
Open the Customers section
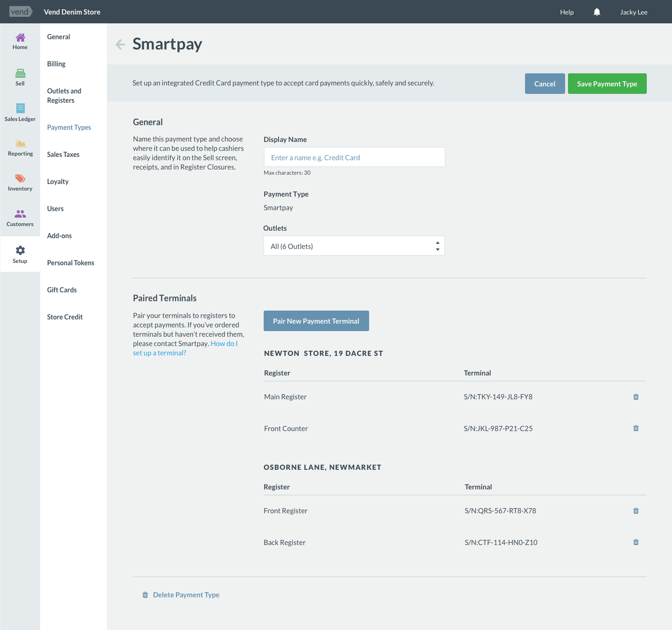pyautogui.click(x=20, y=219)
